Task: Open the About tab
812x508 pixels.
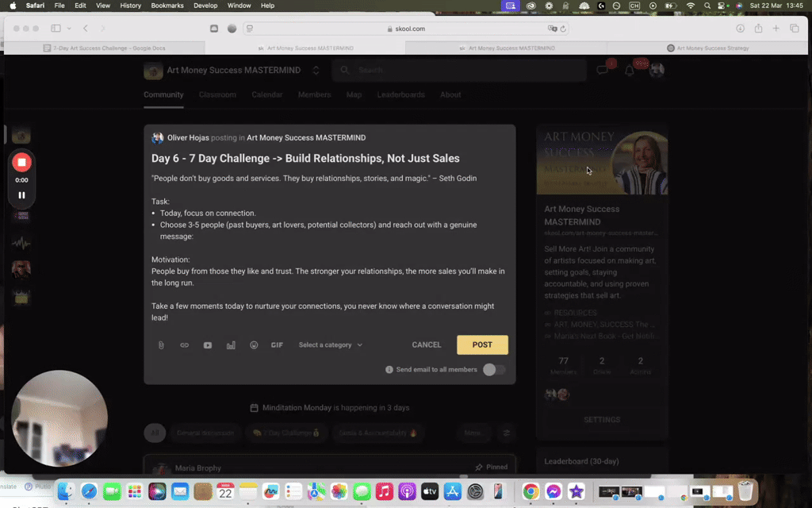Action: pyautogui.click(x=450, y=95)
